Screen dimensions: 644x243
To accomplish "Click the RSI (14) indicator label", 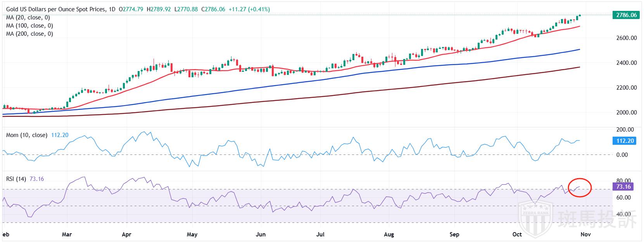I will point(16,179).
